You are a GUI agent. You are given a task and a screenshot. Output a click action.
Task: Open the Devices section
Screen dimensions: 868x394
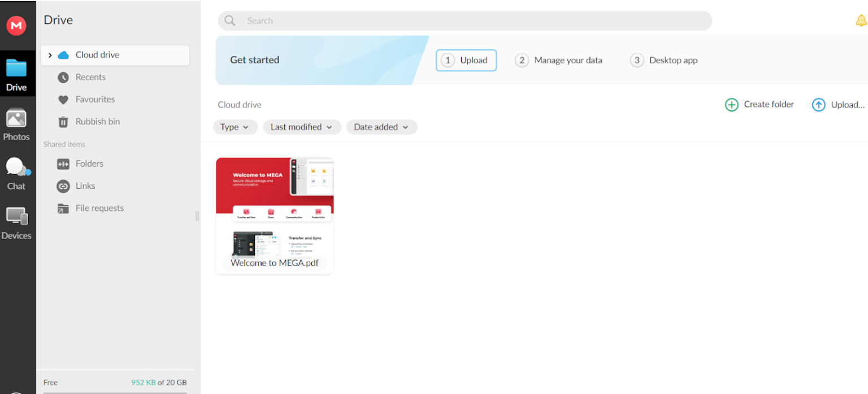[16, 222]
